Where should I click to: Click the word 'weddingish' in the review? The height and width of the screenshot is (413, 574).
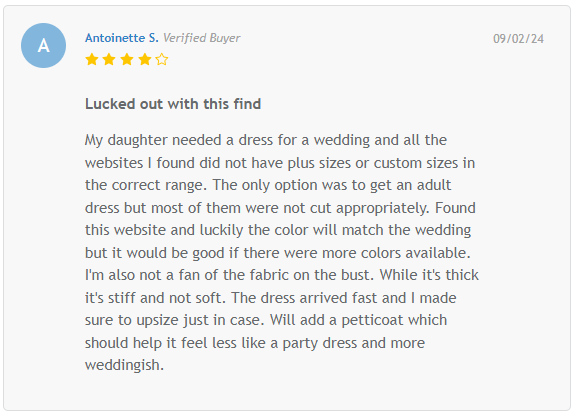(x=122, y=365)
